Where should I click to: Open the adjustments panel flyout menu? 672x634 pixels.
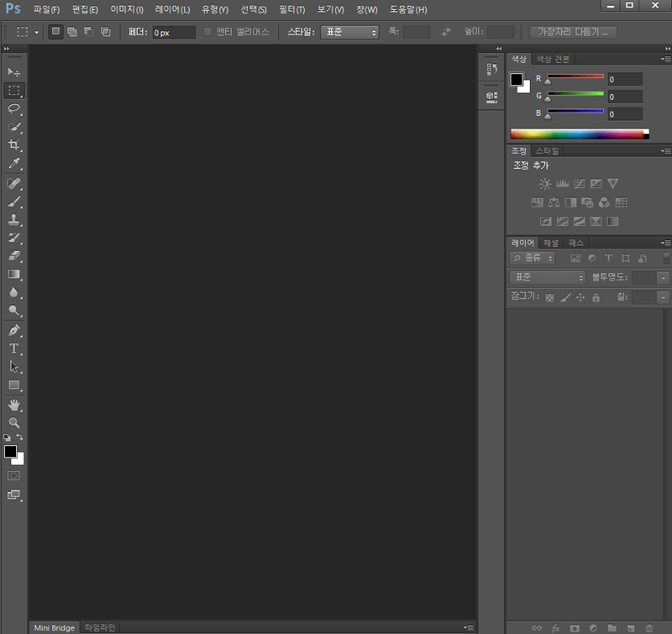(x=665, y=151)
